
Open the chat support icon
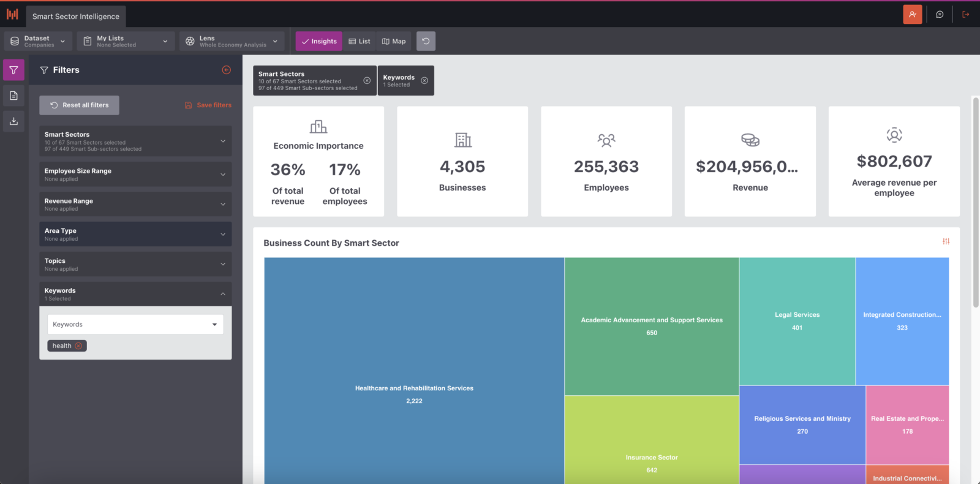940,14
